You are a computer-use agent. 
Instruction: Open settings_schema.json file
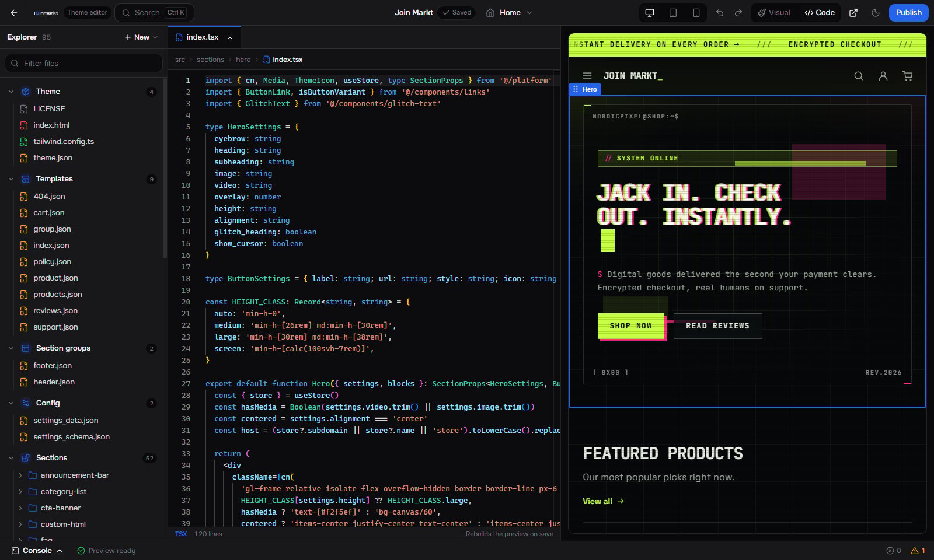(x=71, y=437)
